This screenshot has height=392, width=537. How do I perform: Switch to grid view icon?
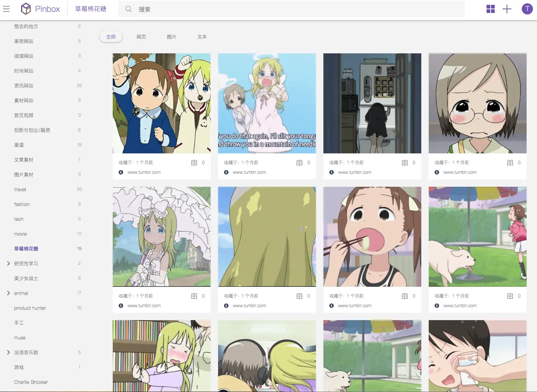(x=490, y=9)
